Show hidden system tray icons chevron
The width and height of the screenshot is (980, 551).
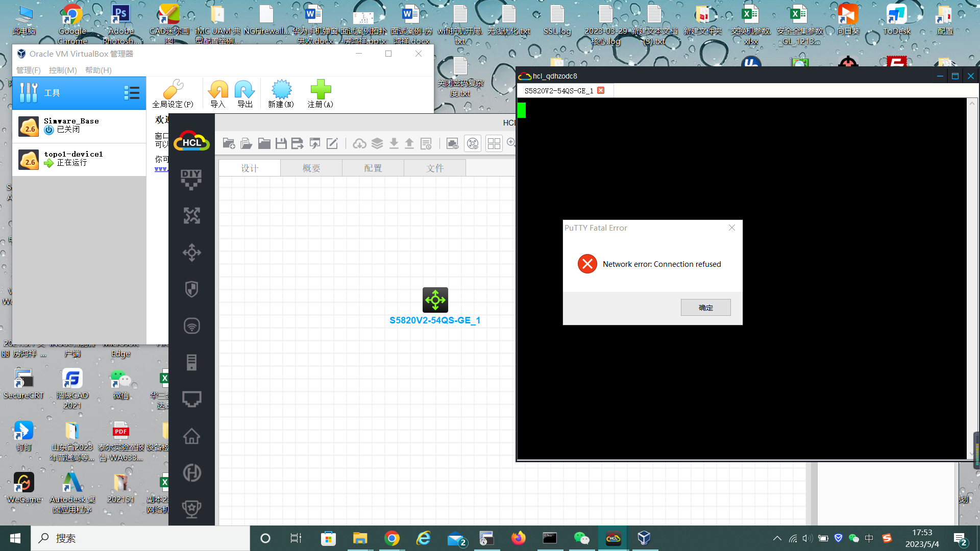point(777,538)
